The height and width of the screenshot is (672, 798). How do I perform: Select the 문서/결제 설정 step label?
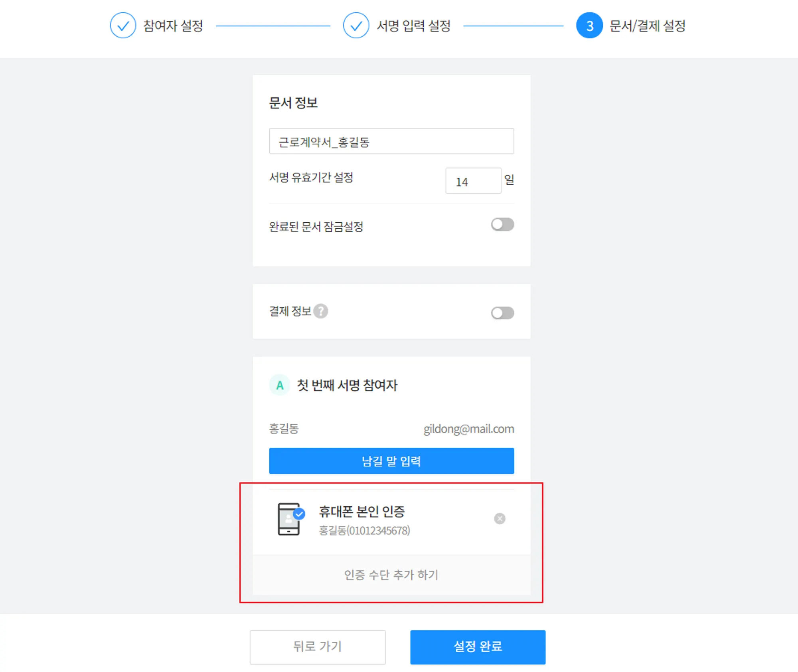(x=647, y=26)
